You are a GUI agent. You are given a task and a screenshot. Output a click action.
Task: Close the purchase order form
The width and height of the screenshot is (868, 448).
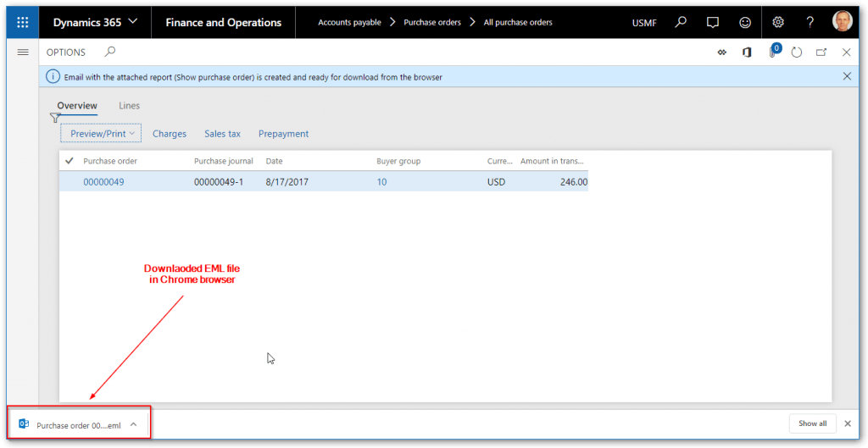click(x=847, y=53)
